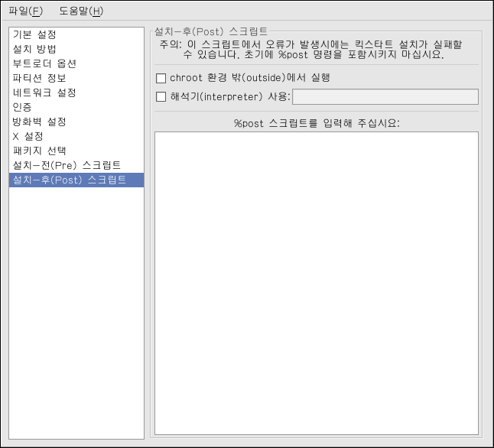Enable chroot 환경 밖(outside)에서 실행 checkbox
The width and height of the screenshot is (494, 448).
click(161, 78)
